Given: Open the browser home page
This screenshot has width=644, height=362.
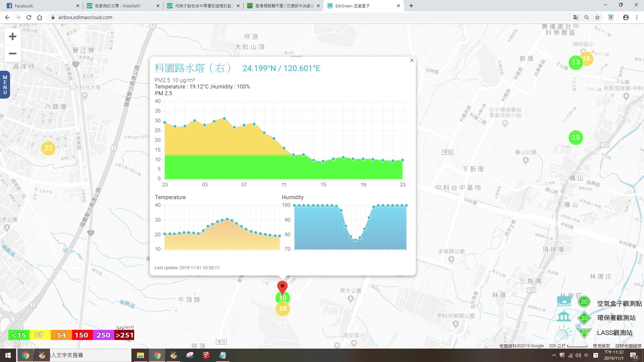Looking at the screenshot, I should [40, 17].
